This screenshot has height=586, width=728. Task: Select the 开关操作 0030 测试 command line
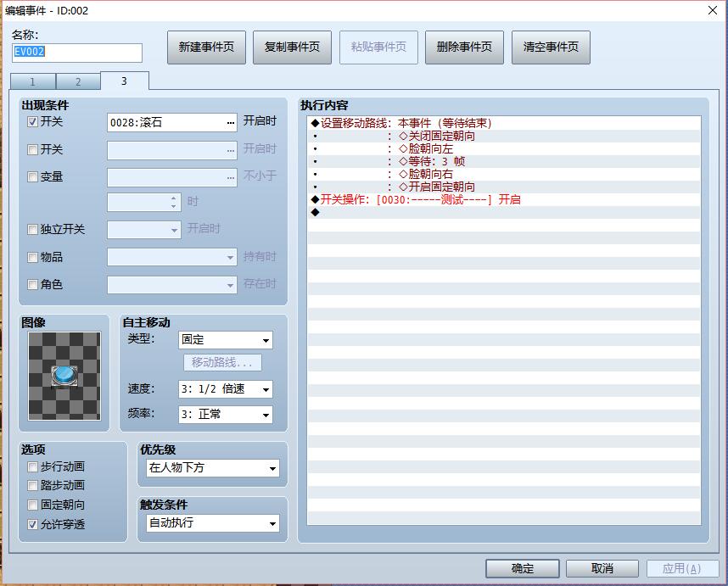pyautogui.click(x=504, y=199)
